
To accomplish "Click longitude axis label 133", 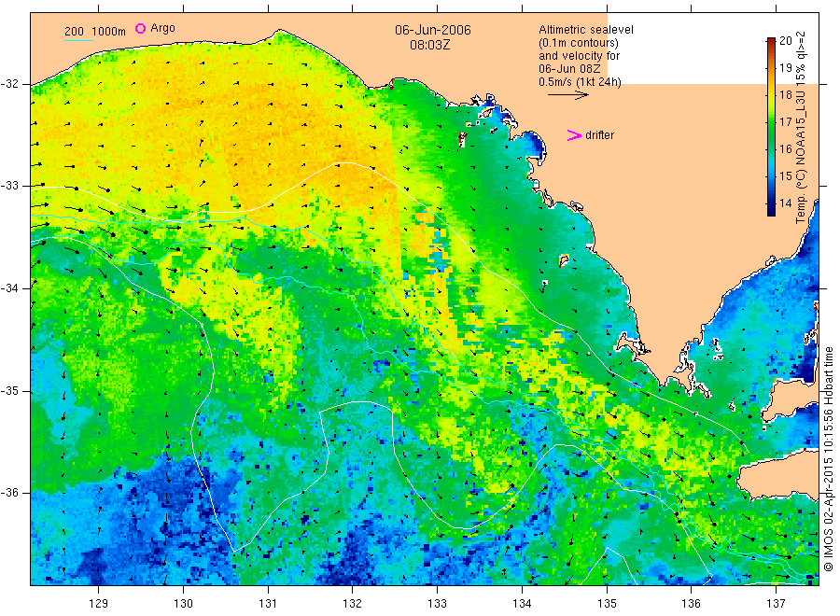I will 437,604.
